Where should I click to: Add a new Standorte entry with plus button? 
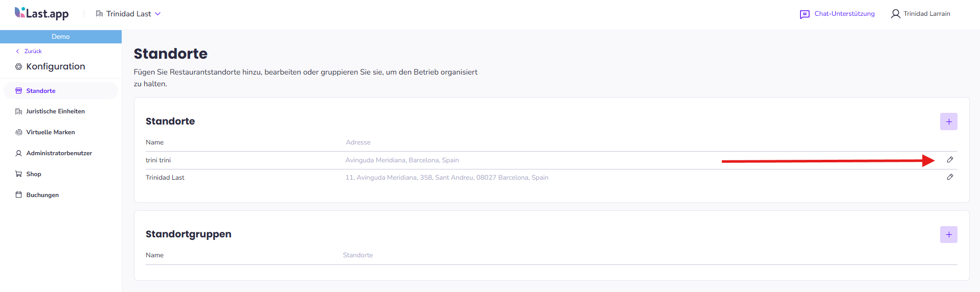(x=948, y=121)
